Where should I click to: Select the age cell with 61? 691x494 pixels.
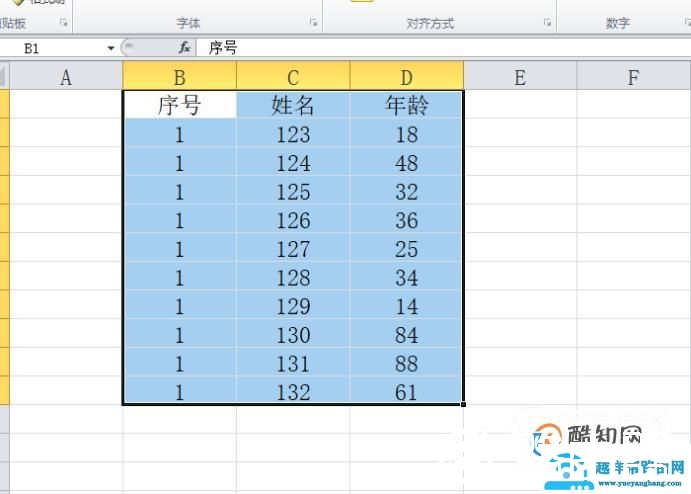tap(406, 390)
